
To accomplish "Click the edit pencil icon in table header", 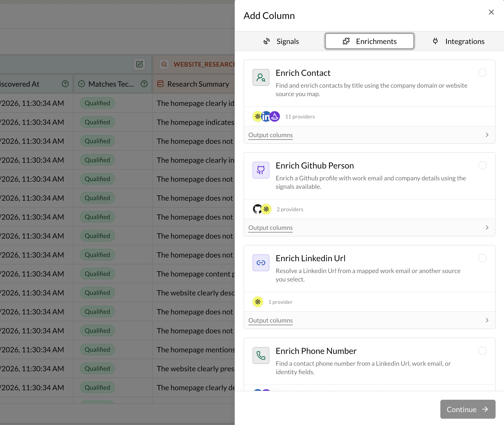I will (139, 64).
